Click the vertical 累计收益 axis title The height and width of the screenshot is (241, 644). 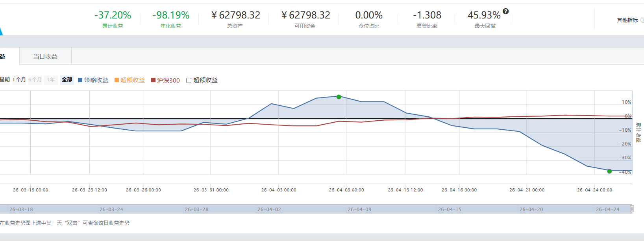click(x=638, y=132)
